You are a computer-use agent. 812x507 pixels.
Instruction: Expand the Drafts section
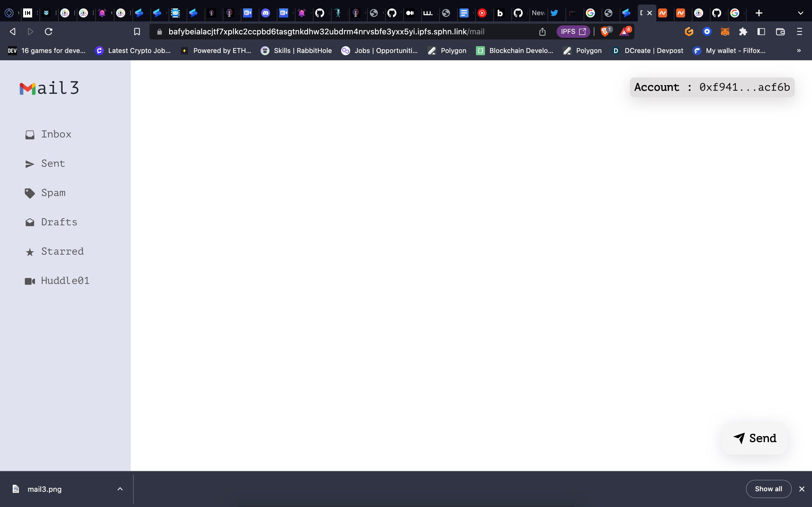click(x=59, y=221)
